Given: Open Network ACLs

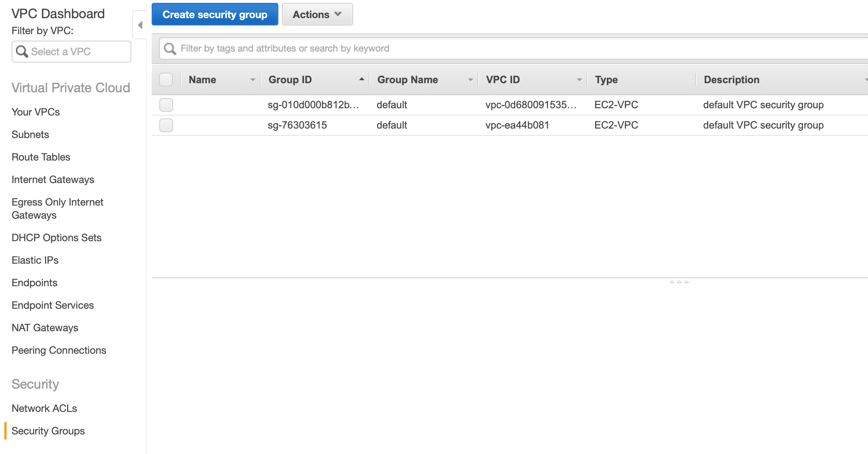Looking at the screenshot, I should 44,408.
